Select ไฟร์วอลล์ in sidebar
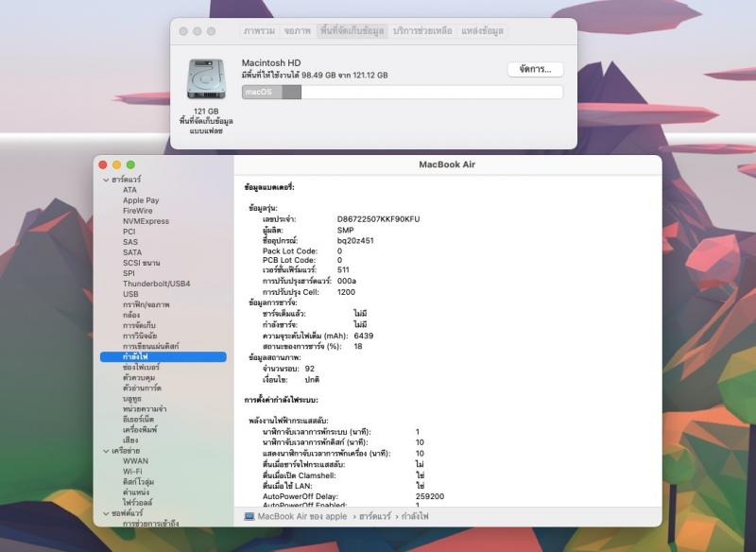 137,503
